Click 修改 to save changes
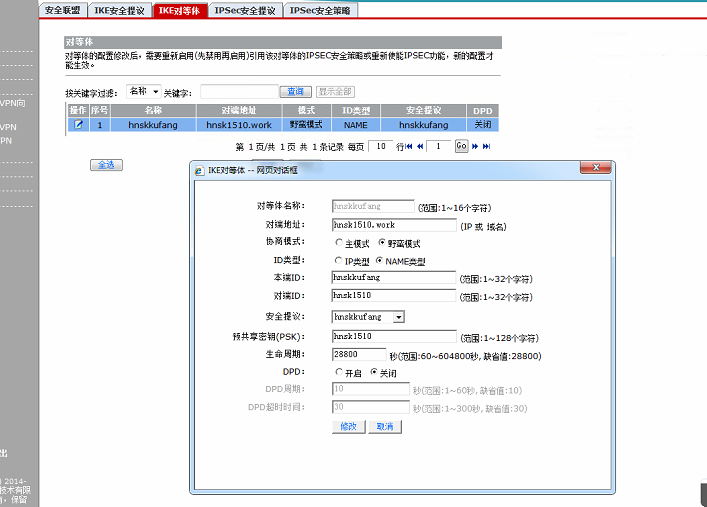Viewport: 707px width, 507px height. point(349,426)
